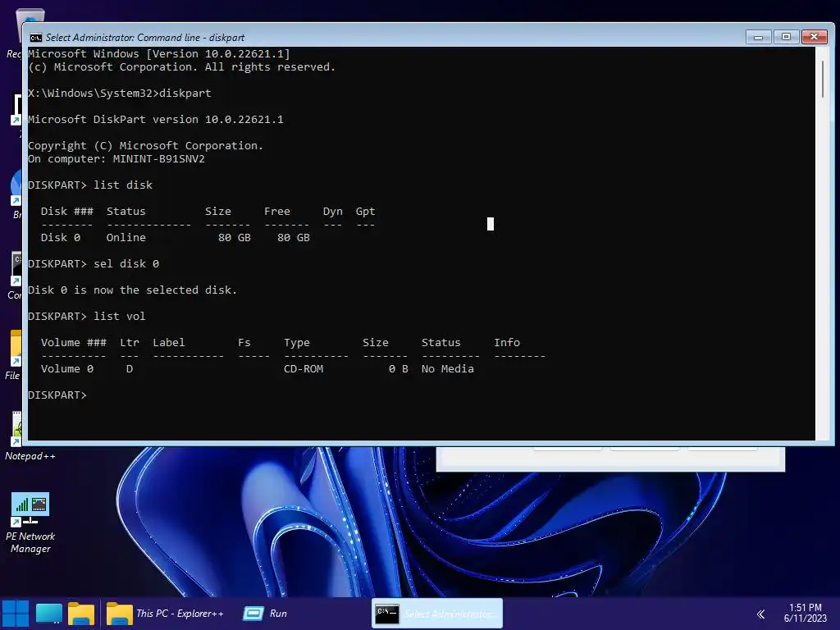
Task: Click the 'list disk' command text
Action: click(123, 185)
